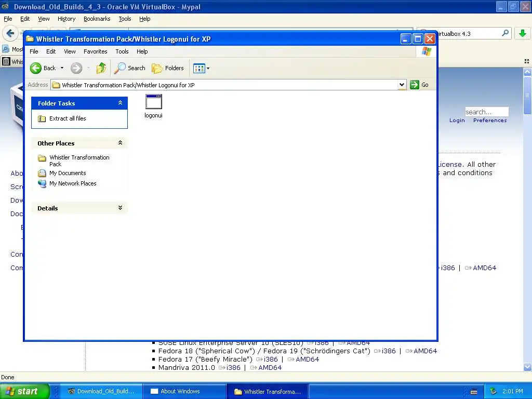Expand the address bar dropdown
Screen dimensions: 532x399
[x=402, y=85]
